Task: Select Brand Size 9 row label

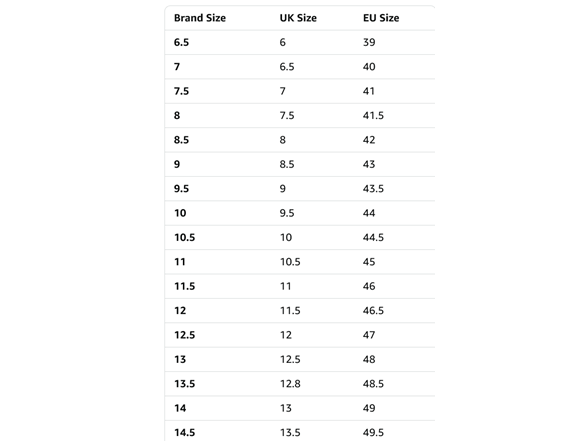Action: pyautogui.click(x=177, y=164)
